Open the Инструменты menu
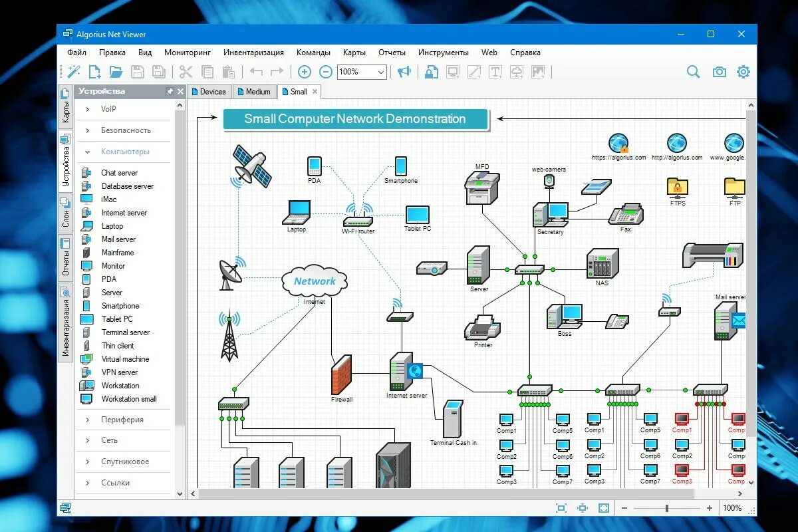The width and height of the screenshot is (798, 532). [x=444, y=53]
